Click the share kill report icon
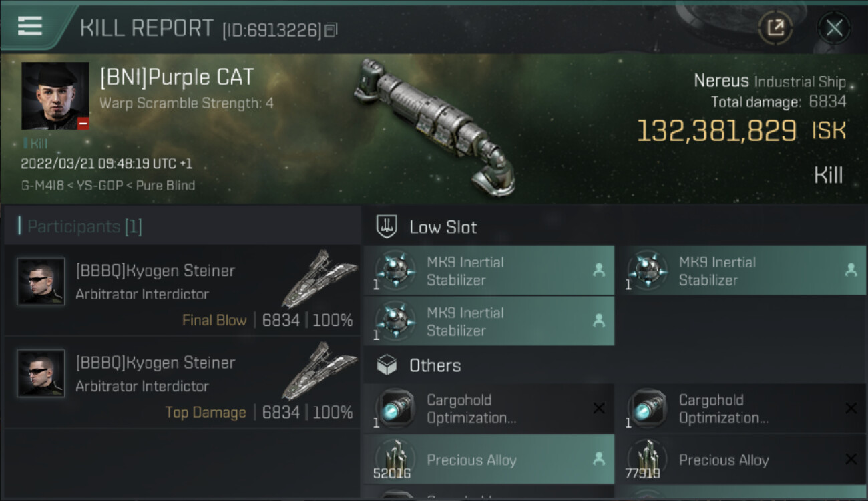Screen dimensions: 868x501 coord(775,28)
